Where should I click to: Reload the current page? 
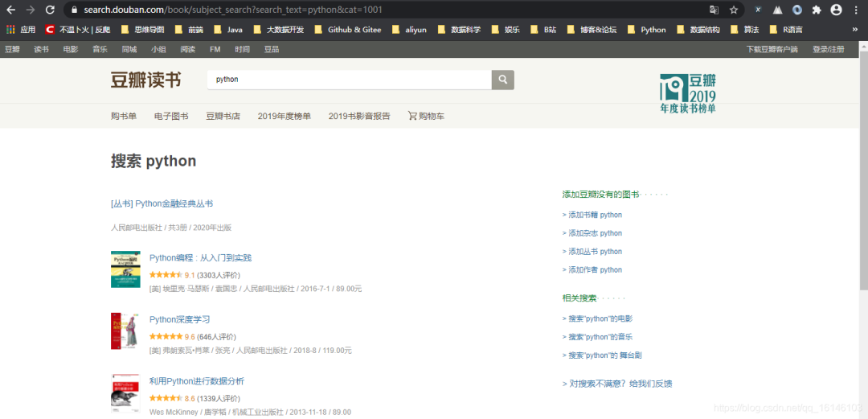click(50, 10)
